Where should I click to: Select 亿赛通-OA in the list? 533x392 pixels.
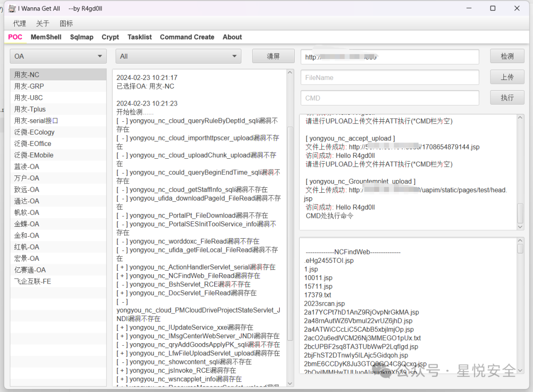click(58, 270)
